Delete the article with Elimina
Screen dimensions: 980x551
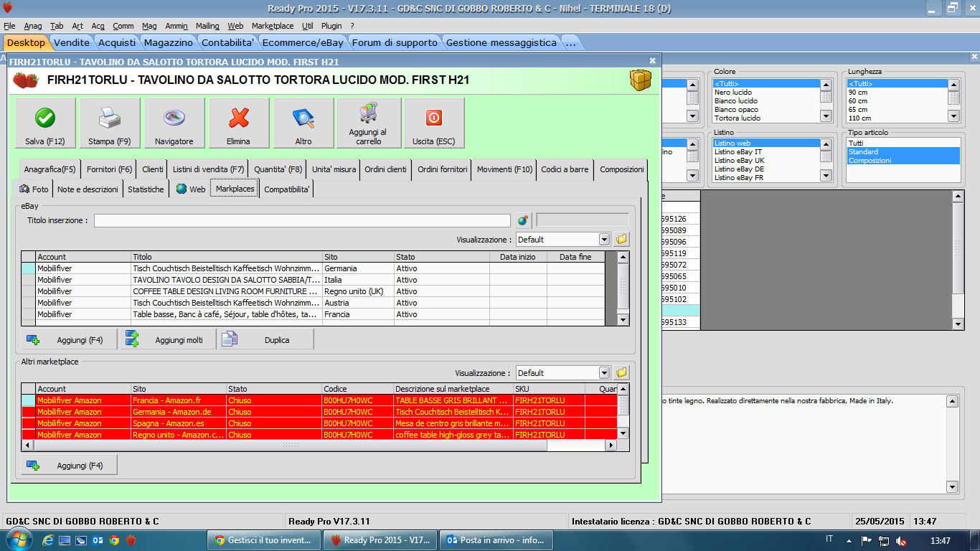pos(239,123)
